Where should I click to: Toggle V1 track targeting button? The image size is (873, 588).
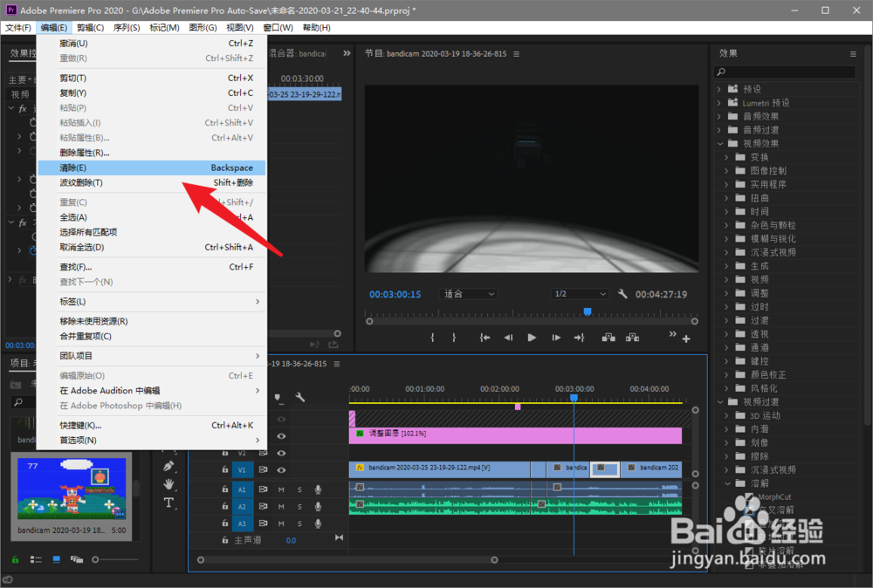(x=242, y=469)
